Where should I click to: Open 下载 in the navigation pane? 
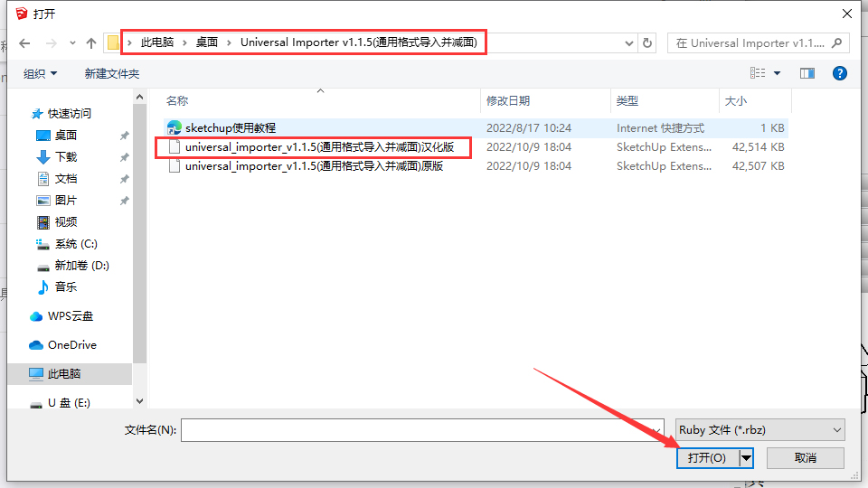pos(56,157)
